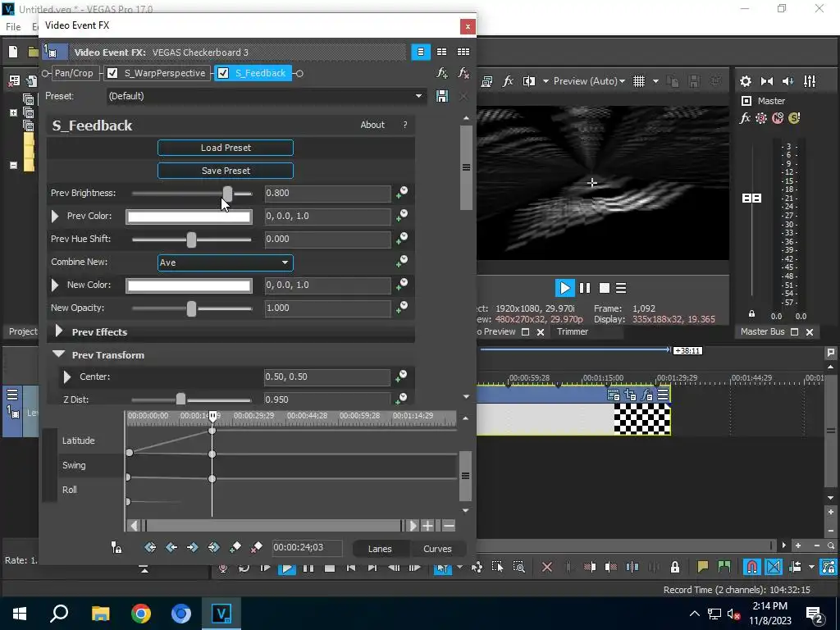Remove selected plug-in from the chain

click(463, 73)
